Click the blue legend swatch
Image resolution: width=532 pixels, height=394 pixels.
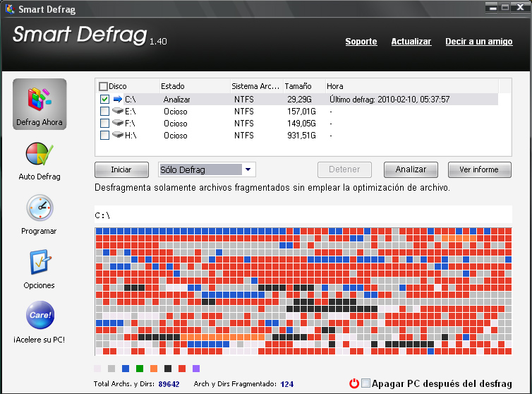pyautogui.click(x=126, y=369)
